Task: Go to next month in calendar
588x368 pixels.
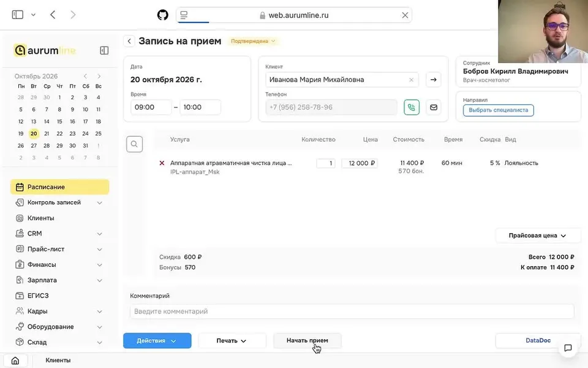Action: 99,76
